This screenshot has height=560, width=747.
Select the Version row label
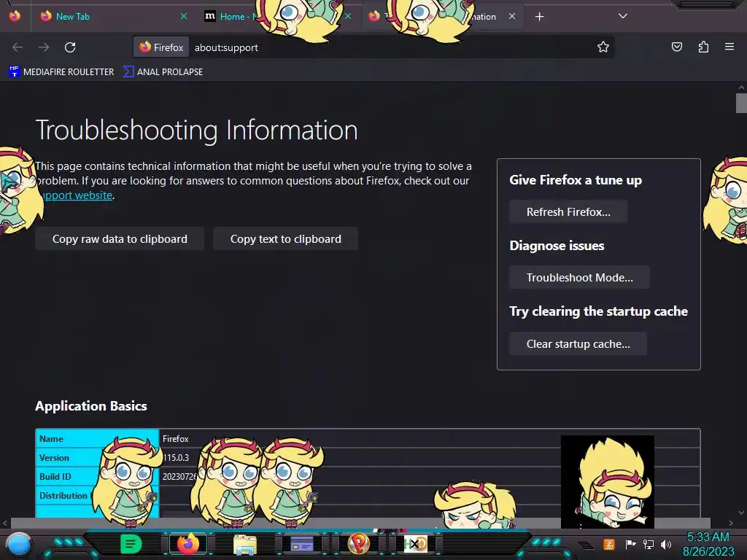(x=54, y=458)
